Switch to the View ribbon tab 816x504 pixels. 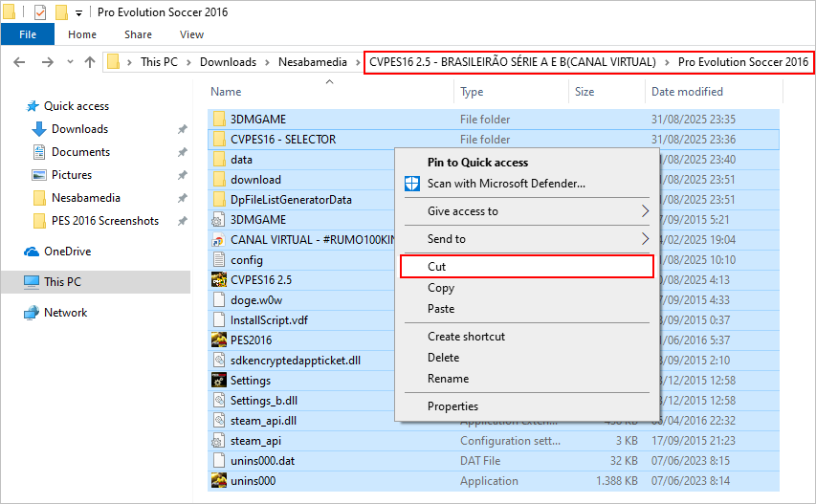pos(191,34)
